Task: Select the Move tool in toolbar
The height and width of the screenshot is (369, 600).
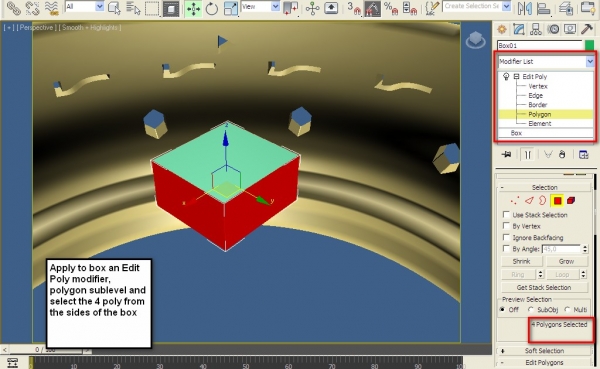Action: tap(193, 8)
